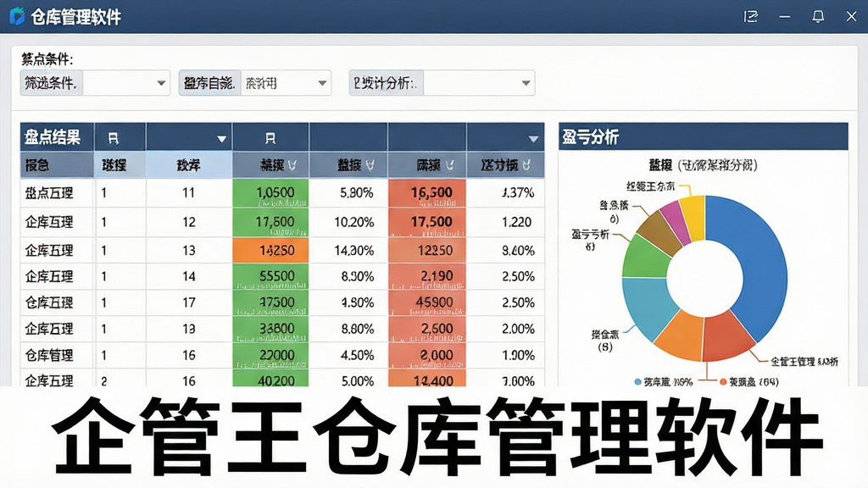Viewport: 868px width, 488px height.
Task: Select the 盘点互理 row label
Action: [x=48, y=193]
